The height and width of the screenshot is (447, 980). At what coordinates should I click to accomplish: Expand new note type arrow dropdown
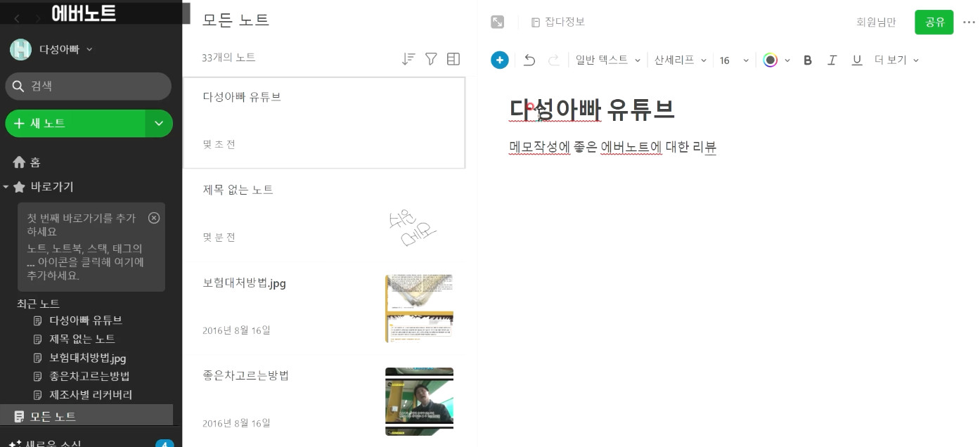pos(159,124)
